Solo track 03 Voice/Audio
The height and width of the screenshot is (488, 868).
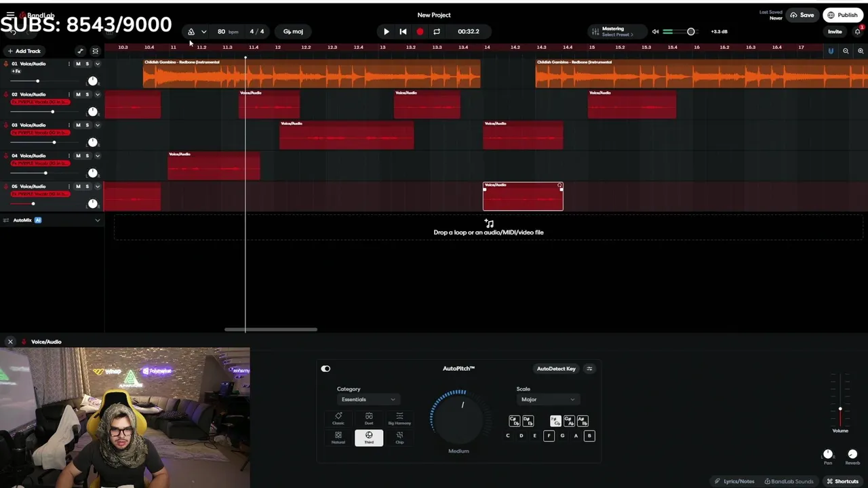(x=87, y=125)
